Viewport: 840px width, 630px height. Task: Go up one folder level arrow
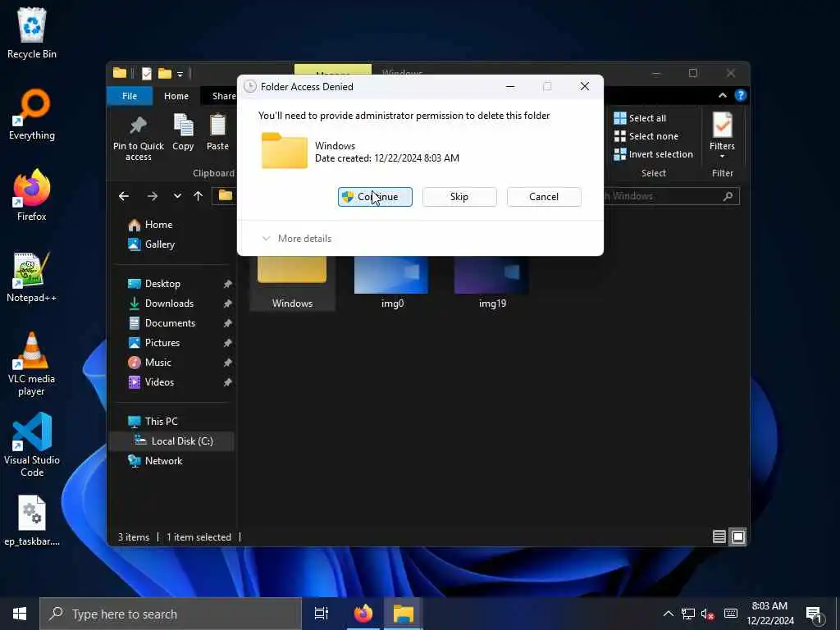coord(199,196)
